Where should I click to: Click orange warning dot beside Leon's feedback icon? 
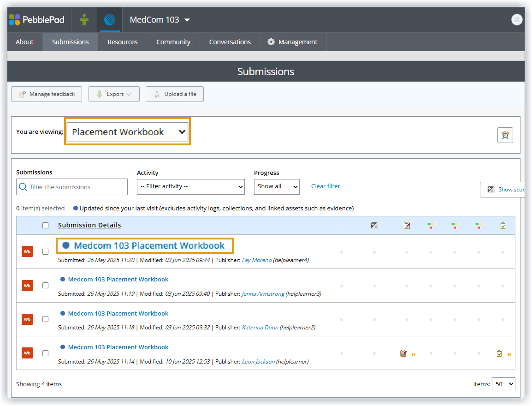tap(413, 354)
